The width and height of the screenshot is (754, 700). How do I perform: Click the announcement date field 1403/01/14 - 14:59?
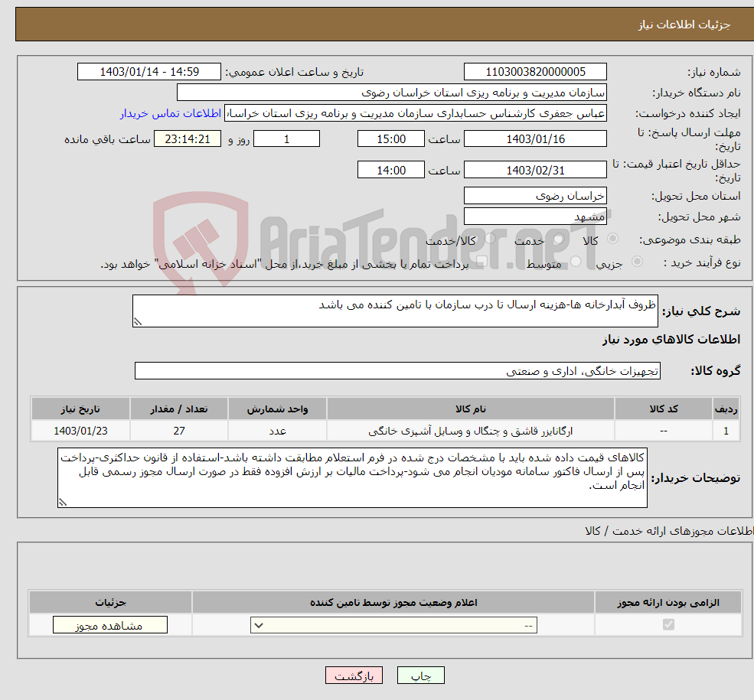pyautogui.click(x=149, y=72)
